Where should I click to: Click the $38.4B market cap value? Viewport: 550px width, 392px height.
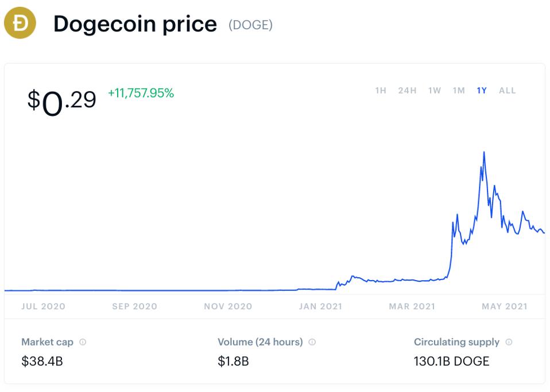pos(42,361)
